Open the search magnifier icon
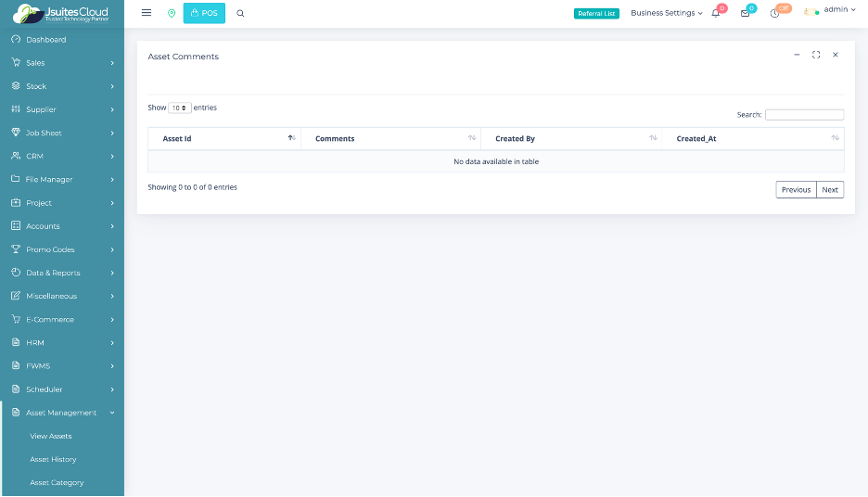 tap(241, 13)
